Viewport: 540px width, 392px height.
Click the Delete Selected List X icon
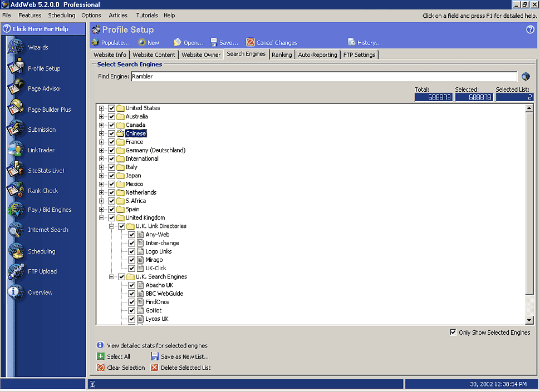[154, 367]
